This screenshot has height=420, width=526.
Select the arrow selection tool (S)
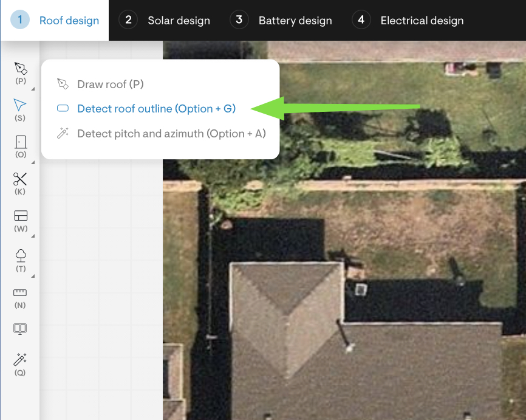click(20, 103)
